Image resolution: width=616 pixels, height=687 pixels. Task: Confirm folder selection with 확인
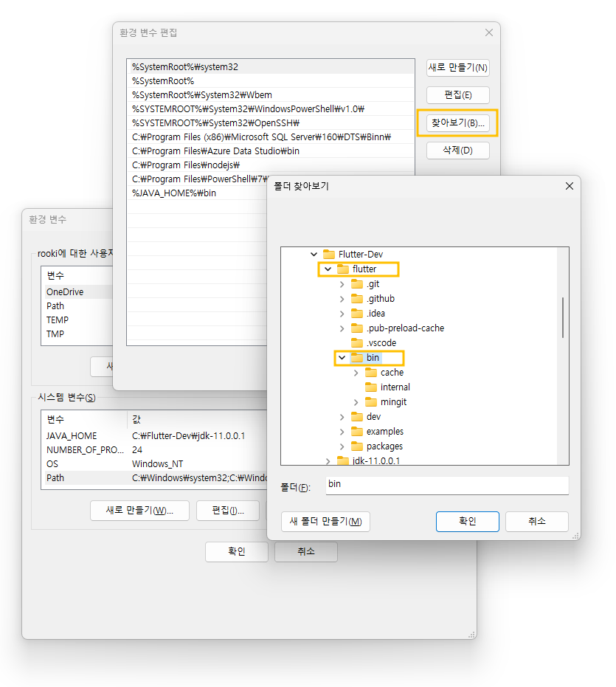(x=468, y=522)
